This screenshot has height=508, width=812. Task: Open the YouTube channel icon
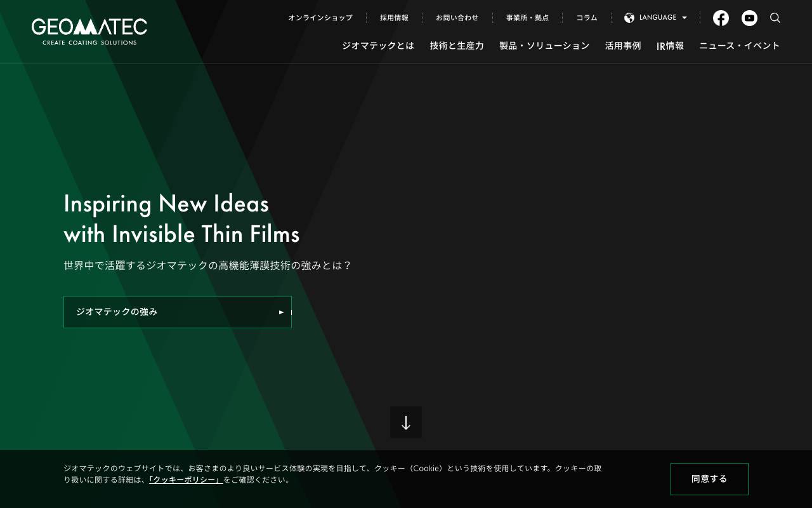click(749, 18)
